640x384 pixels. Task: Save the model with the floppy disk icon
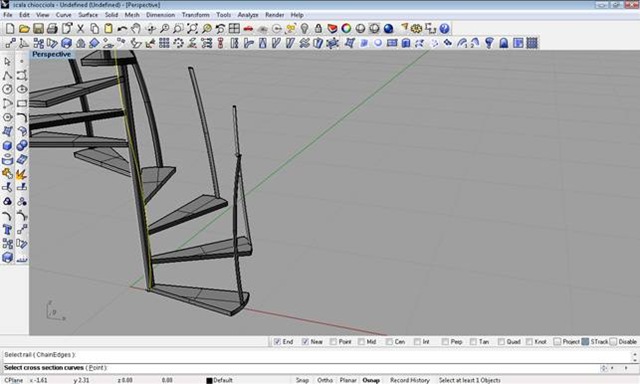tap(38, 29)
